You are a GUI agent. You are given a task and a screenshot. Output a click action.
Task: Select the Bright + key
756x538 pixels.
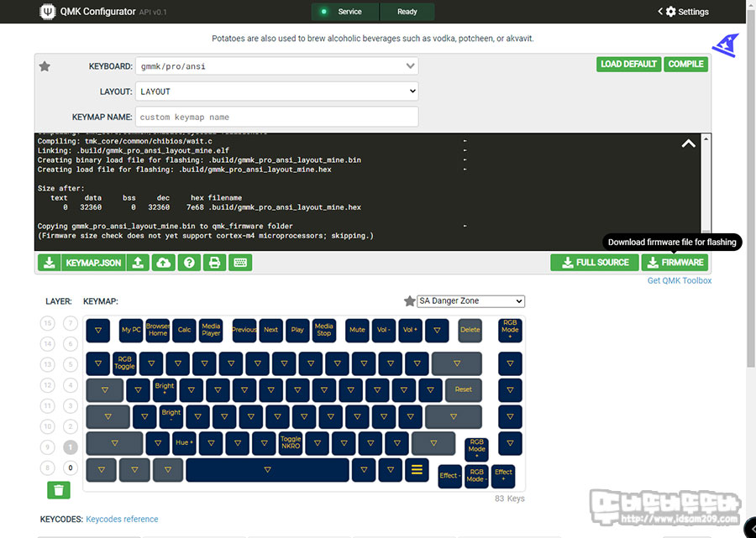165,389
